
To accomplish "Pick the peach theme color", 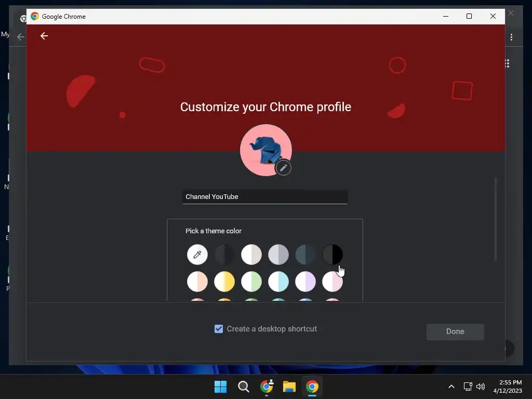I will tap(197, 282).
